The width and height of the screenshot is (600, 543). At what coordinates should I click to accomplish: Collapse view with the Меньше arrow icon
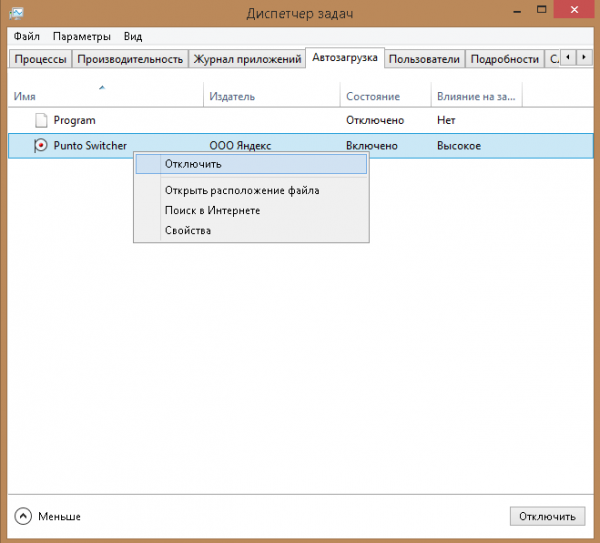tap(23, 516)
